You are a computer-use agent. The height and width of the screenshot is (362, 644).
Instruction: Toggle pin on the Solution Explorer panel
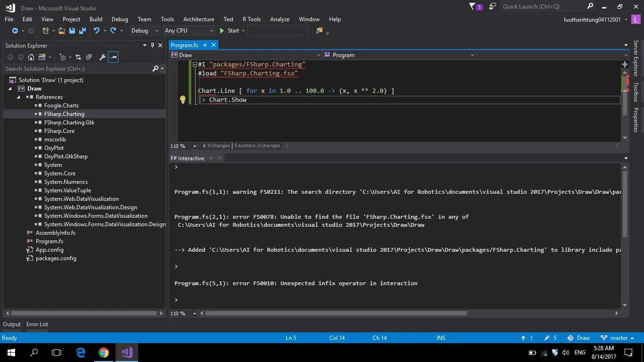coord(152,45)
